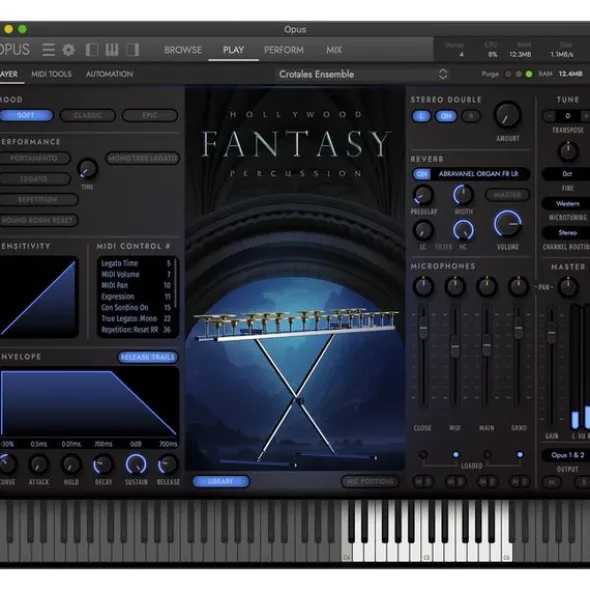
Task: Click the reverb Predelay knob
Action: (423, 195)
